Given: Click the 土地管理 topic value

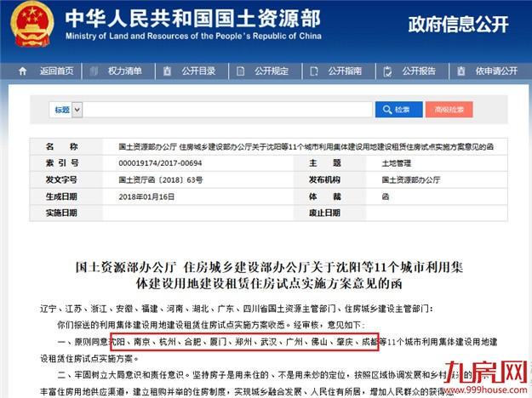Looking at the screenshot, I should [397, 163].
